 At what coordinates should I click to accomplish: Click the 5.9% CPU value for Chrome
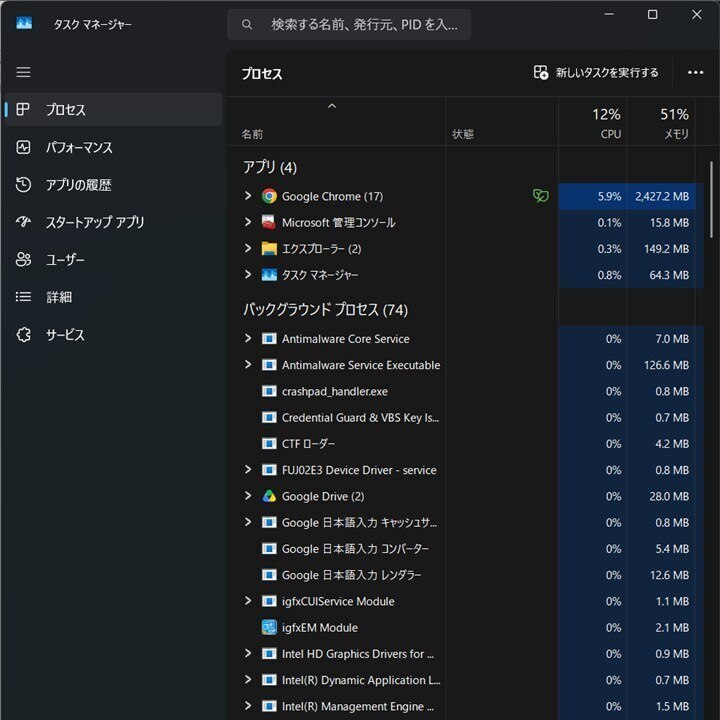tap(609, 196)
